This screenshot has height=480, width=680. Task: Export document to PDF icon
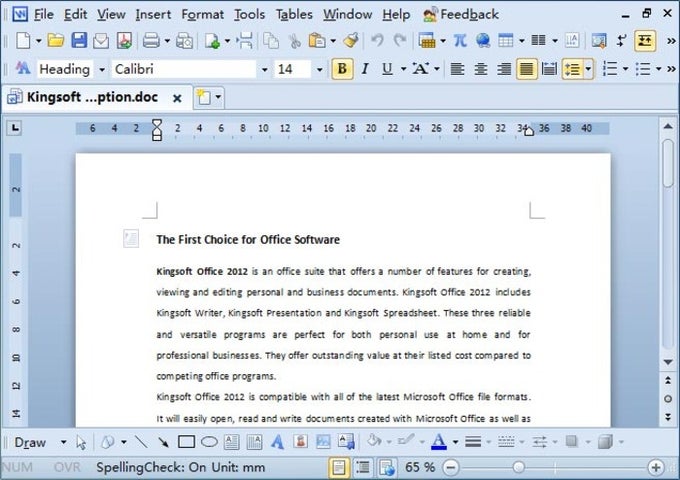click(124, 41)
